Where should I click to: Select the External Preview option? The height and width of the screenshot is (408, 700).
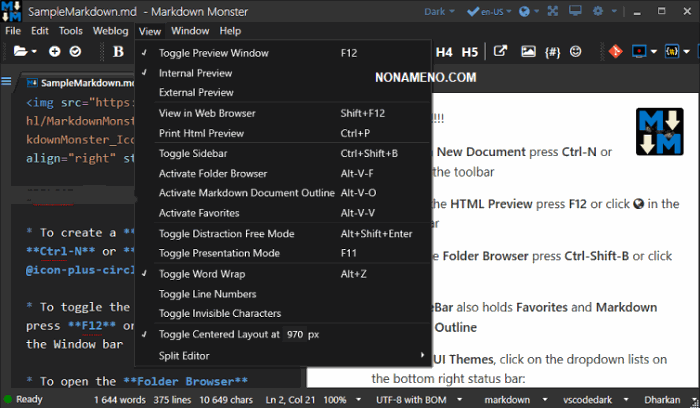click(x=196, y=93)
